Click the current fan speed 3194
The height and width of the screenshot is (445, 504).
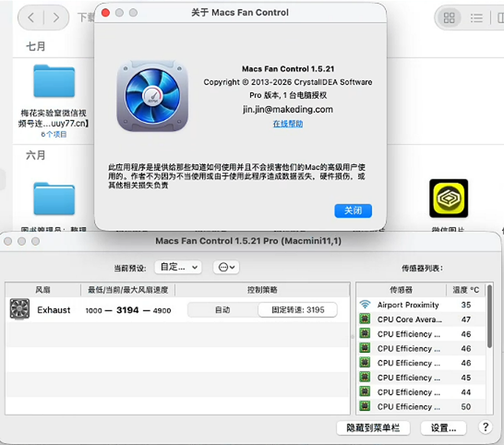(128, 310)
